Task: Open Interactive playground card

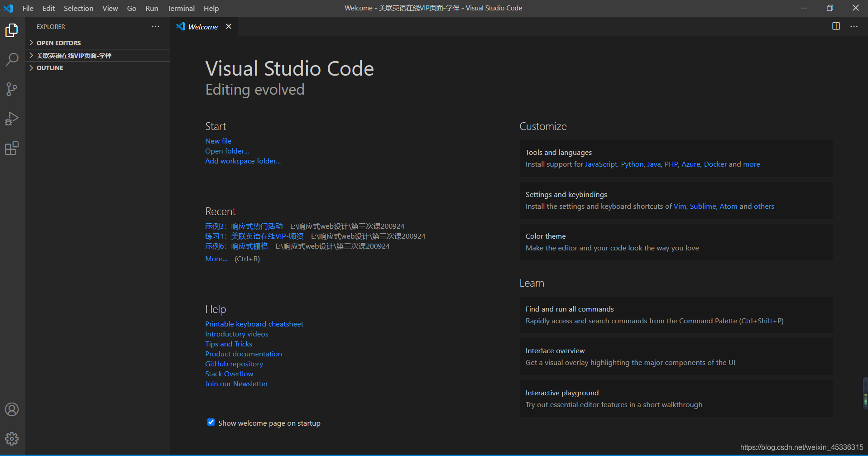Action: click(676, 398)
